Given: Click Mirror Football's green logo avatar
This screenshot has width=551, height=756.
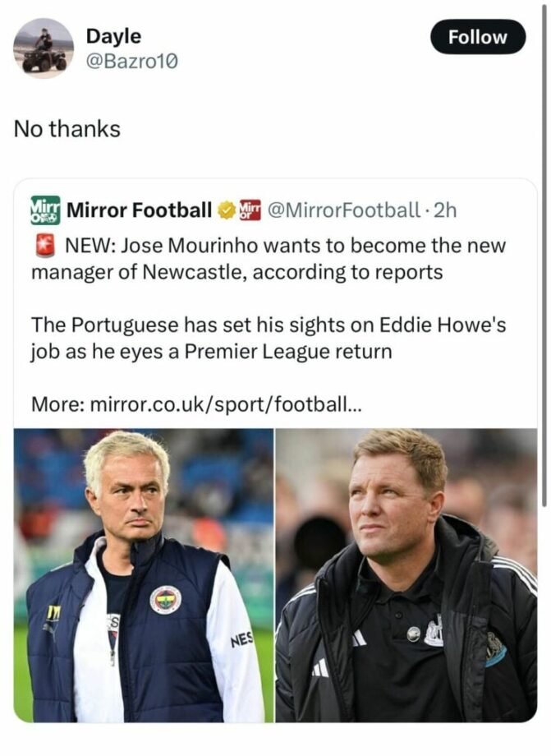Looking at the screenshot, I should [x=45, y=210].
